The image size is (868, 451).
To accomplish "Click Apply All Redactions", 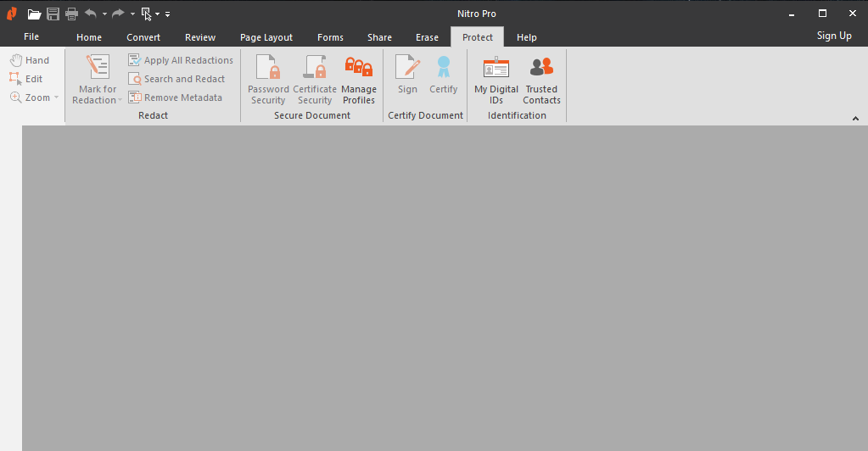I will coord(181,60).
